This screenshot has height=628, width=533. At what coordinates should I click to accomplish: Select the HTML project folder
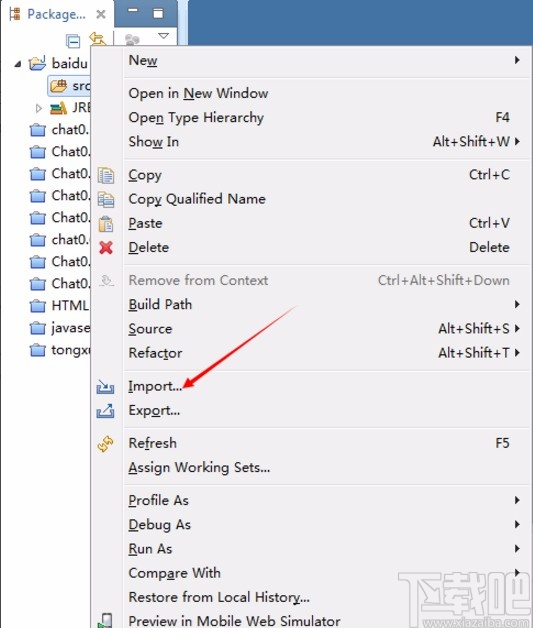pyautogui.click(x=60, y=306)
